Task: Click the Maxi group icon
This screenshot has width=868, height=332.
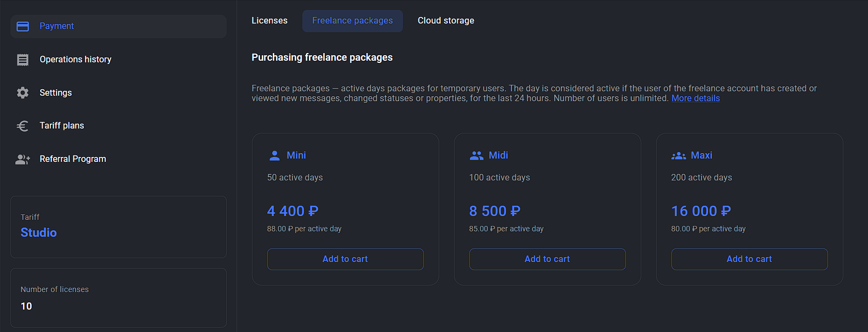Action: 679,156
